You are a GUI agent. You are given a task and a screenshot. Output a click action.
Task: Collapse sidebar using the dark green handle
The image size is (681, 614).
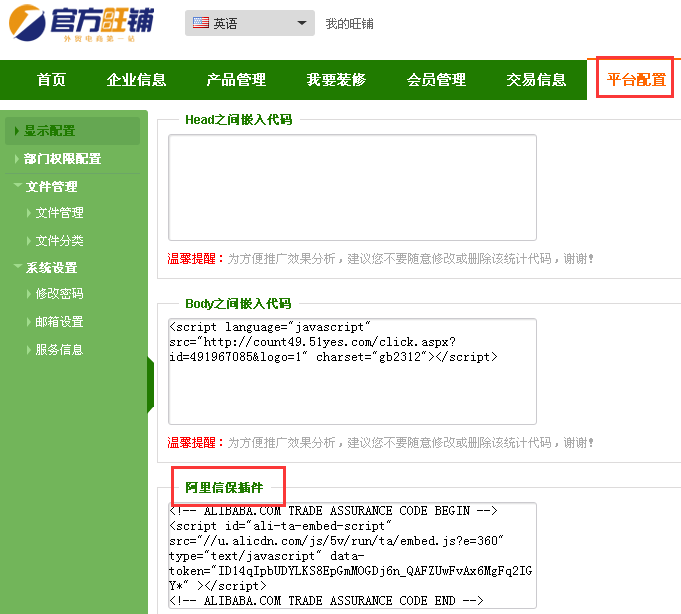(151, 385)
